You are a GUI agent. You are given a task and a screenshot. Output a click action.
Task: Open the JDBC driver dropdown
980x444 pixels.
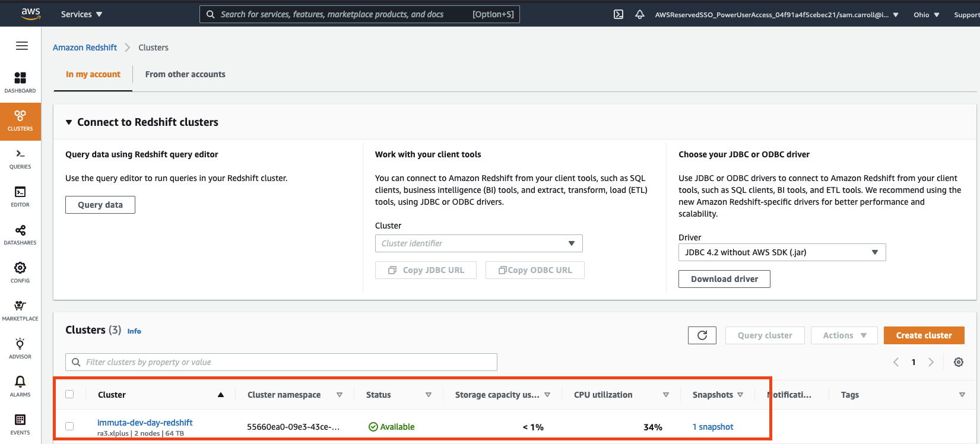click(782, 252)
